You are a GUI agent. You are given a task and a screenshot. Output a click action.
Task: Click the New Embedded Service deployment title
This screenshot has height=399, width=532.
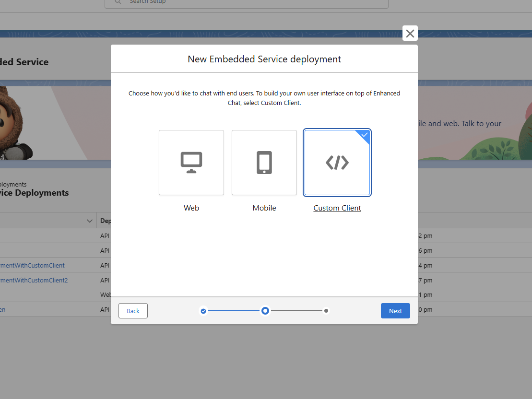click(264, 59)
